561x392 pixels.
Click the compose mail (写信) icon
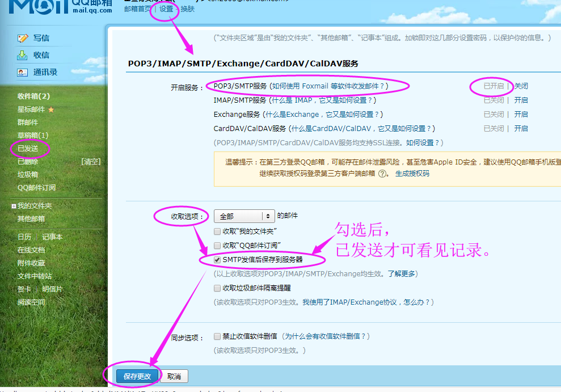point(23,38)
